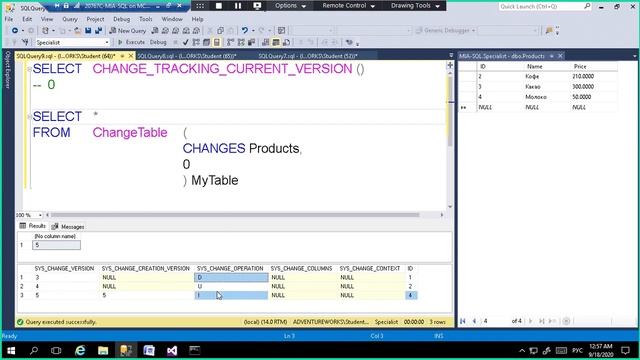Click the Move Previous record navigation arrow

point(474,321)
